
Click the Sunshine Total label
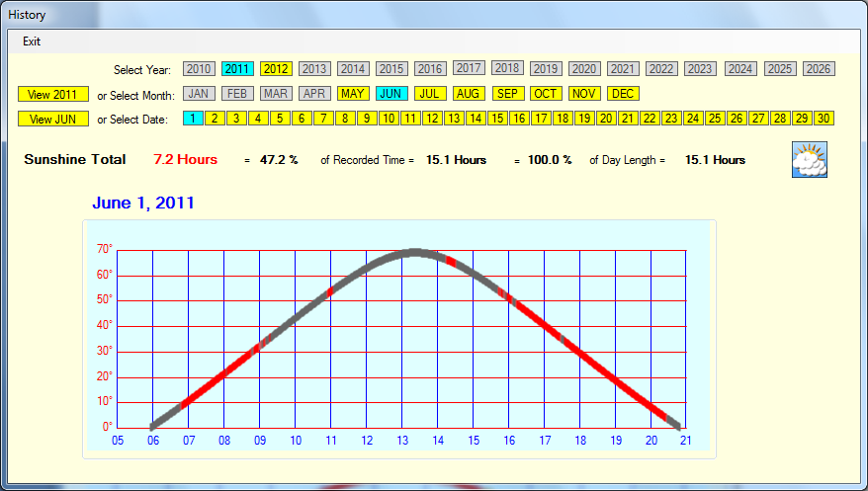click(x=75, y=159)
